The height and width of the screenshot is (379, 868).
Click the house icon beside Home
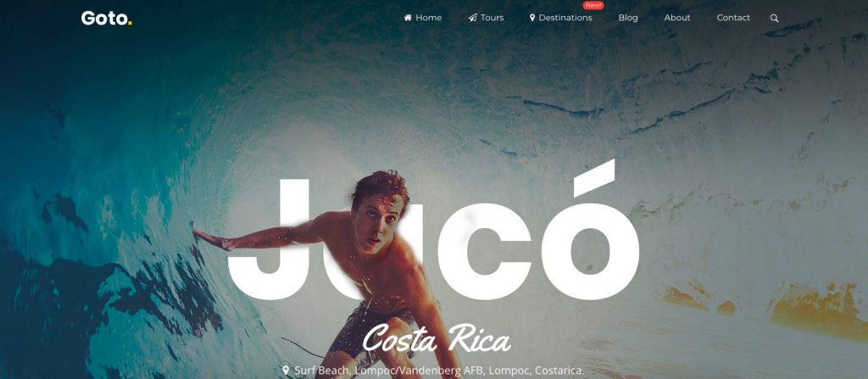pos(408,18)
